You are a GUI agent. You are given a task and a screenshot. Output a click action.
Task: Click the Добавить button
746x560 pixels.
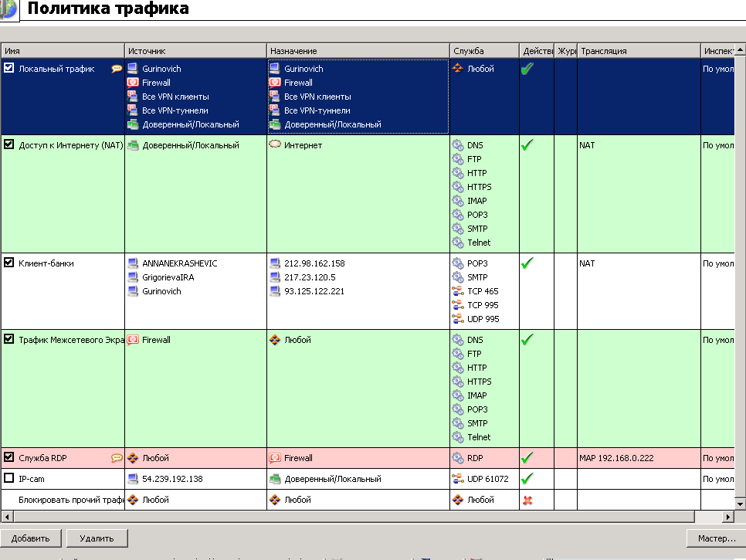[x=30, y=538]
